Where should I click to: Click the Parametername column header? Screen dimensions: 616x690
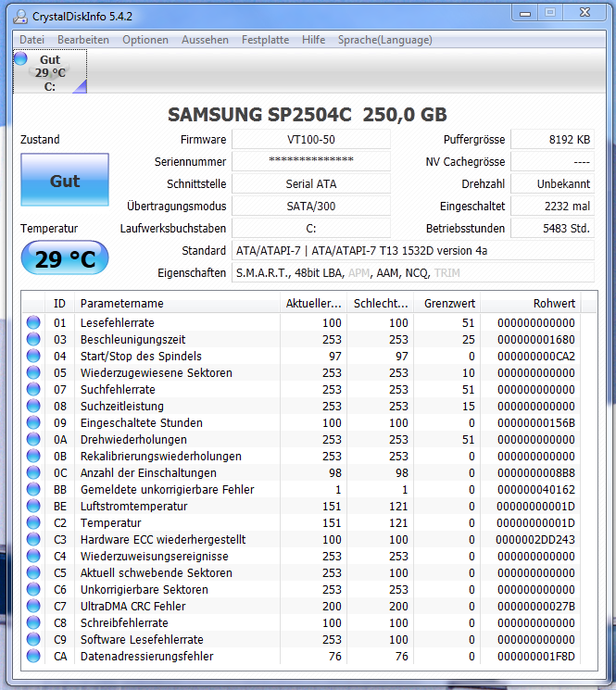pos(177,303)
